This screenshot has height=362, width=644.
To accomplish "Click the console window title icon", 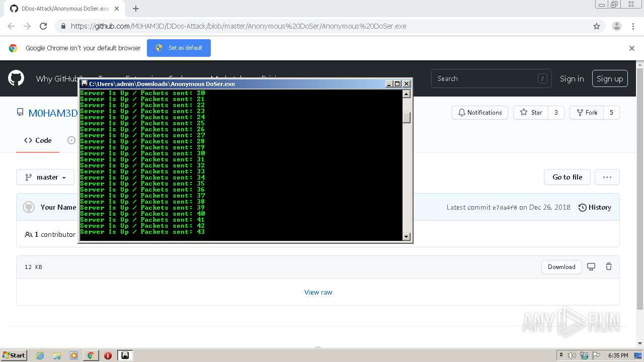I will tap(85, 84).
